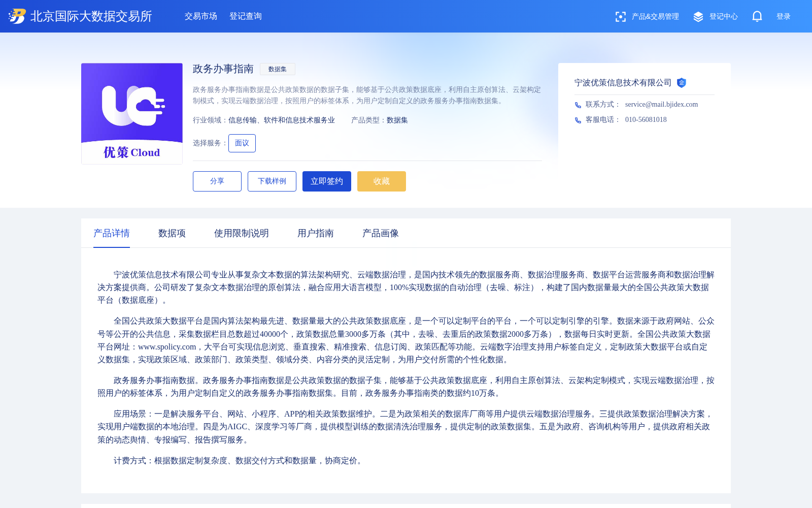Open 登记中心 menu

[x=724, y=17]
